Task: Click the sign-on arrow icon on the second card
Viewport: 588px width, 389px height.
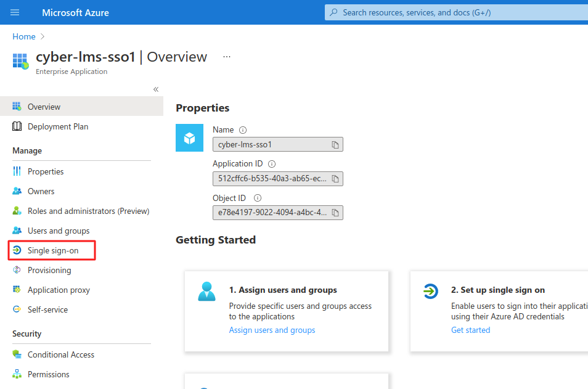Action: pos(430,291)
